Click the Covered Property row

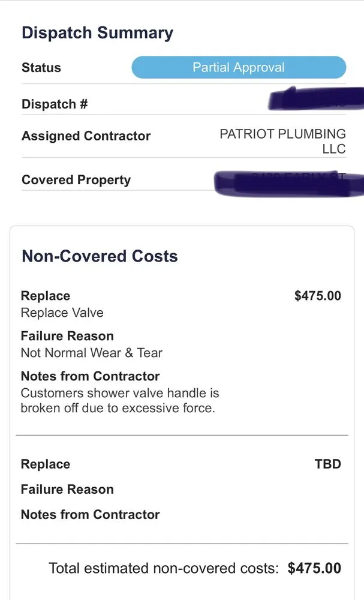[x=77, y=179]
